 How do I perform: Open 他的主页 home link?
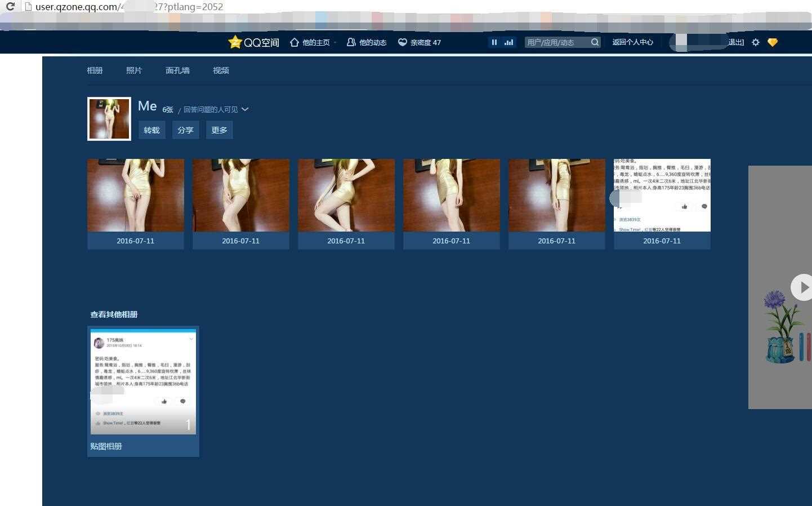310,42
